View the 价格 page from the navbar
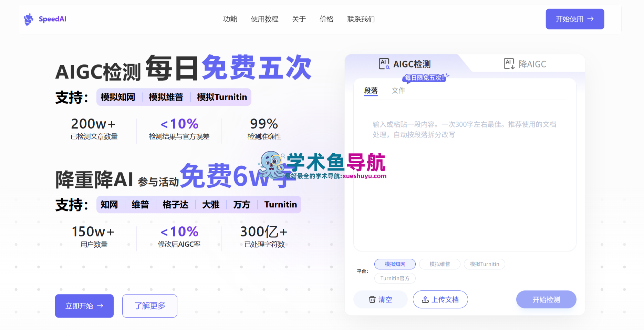The width and height of the screenshot is (644, 330). [326, 19]
